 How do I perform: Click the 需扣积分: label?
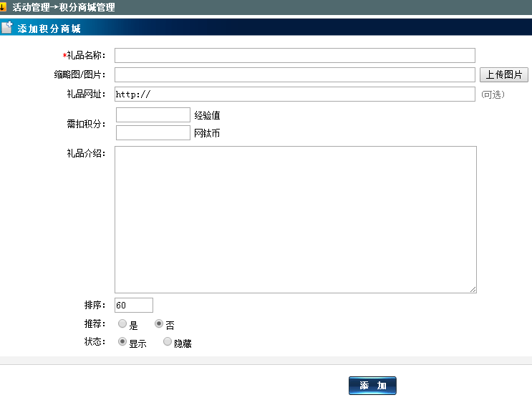point(86,124)
